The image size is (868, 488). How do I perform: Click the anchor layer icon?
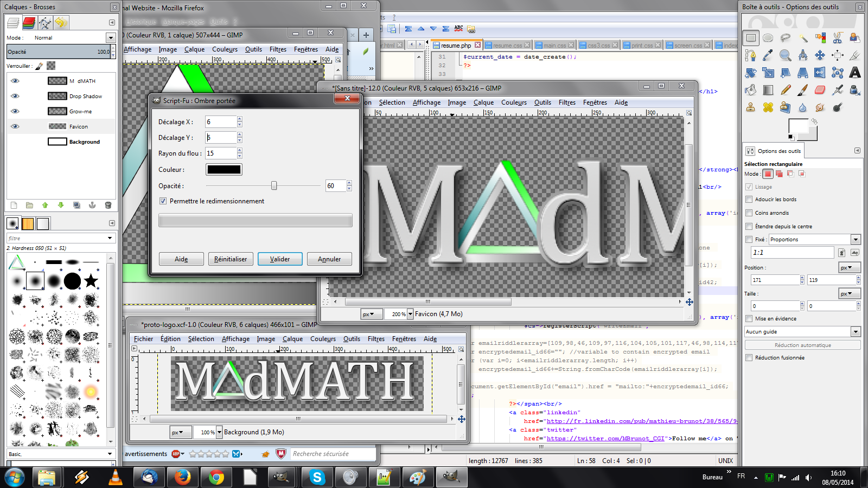click(92, 205)
